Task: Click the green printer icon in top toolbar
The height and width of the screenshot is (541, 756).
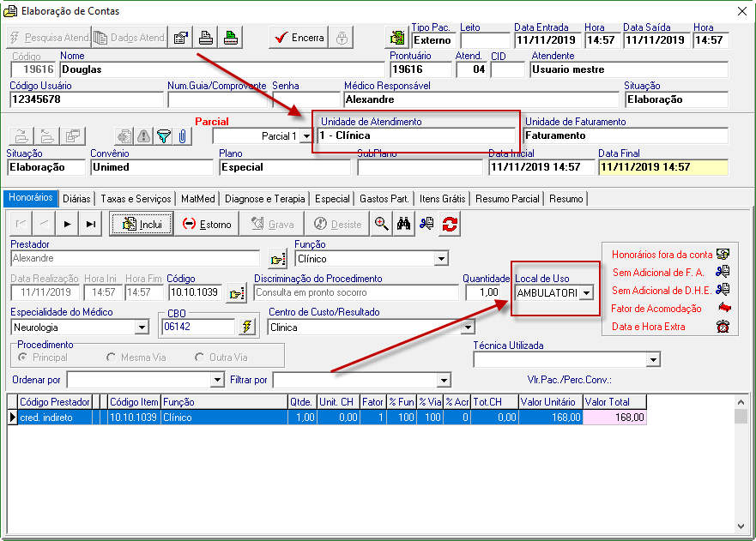Action: tap(231, 38)
